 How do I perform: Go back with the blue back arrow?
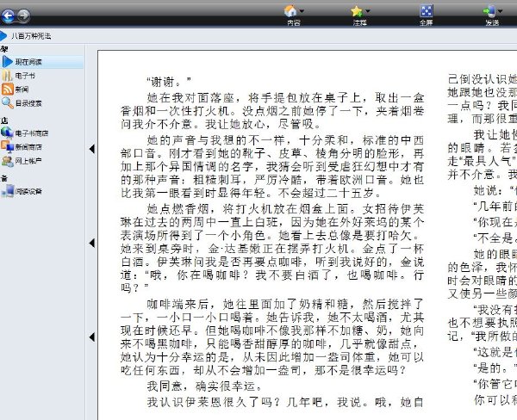[x=8, y=15]
